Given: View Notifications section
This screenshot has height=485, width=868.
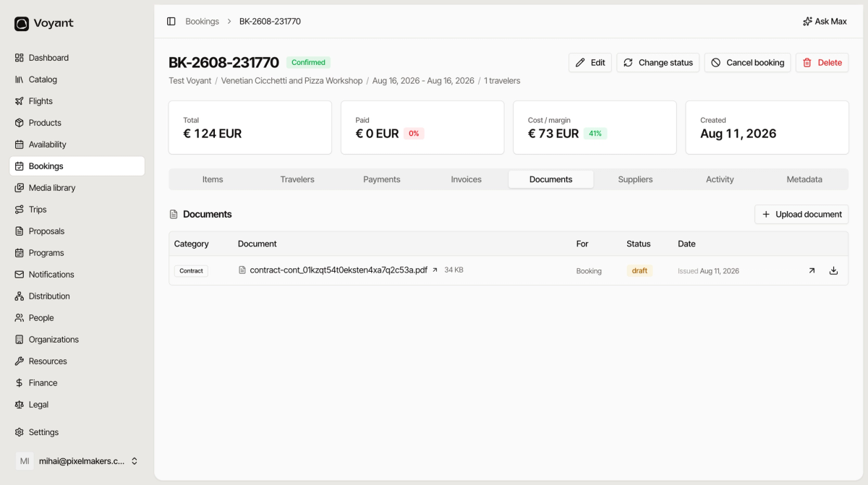Looking at the screenshot, I should coord(77,275).
